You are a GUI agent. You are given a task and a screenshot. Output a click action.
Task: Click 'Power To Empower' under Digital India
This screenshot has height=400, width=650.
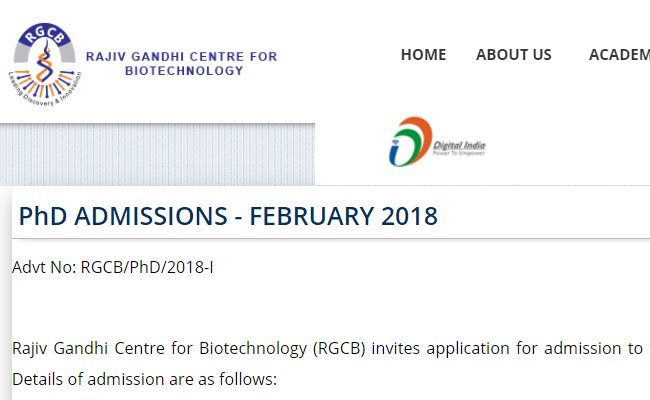pos(460,155)
